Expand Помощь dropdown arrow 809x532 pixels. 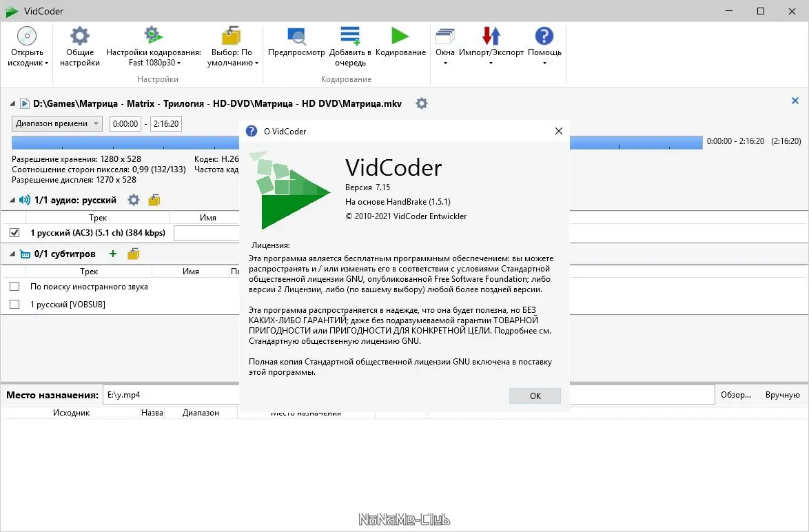(544, 63)
